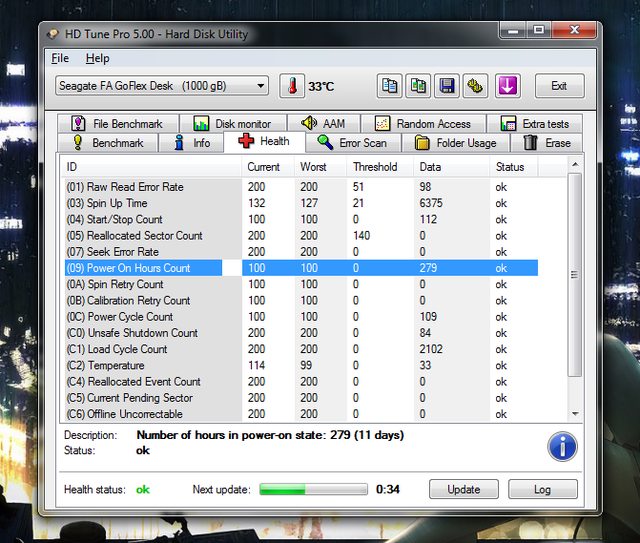Open the drive selection dropdown
This screenshot has height=543, width=640.
click(x=162, y=86)
